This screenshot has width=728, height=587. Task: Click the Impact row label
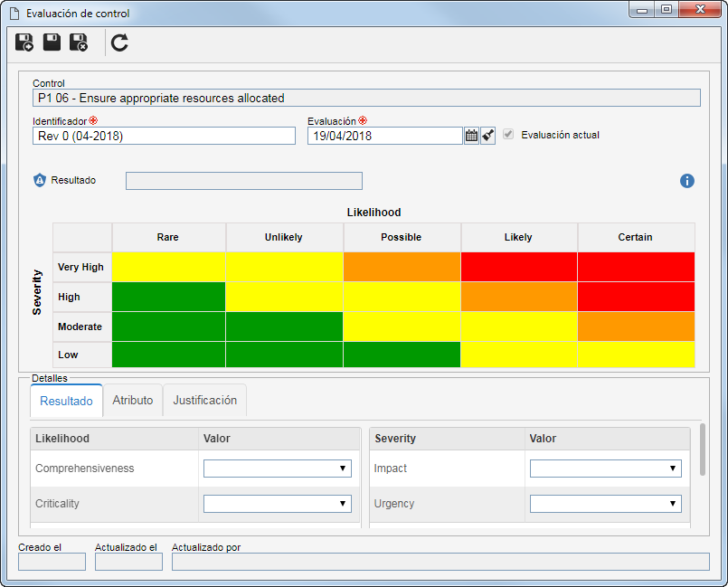tap(390, 469)
